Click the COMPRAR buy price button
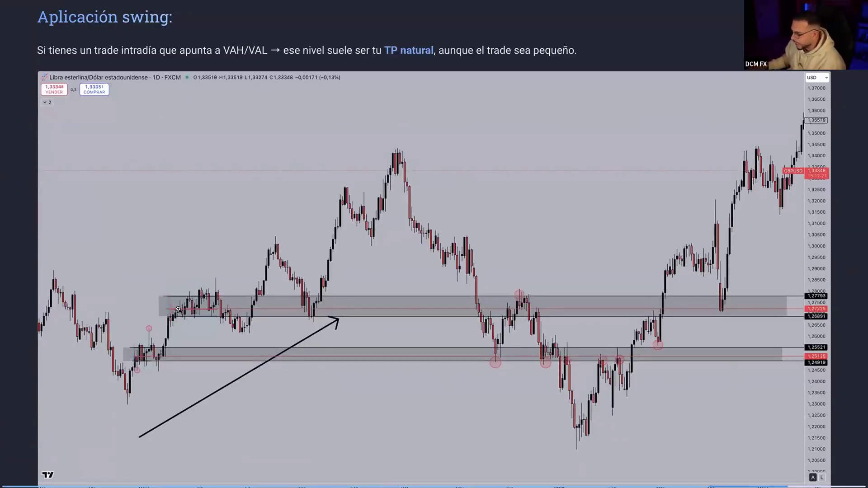This screenshot has height=488, width=868. click(x=94, y=89)
